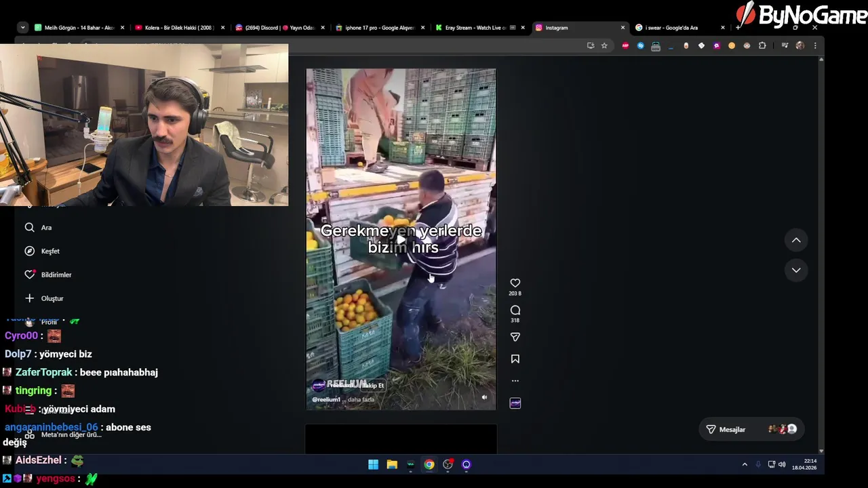Switch to the Eray Stream tab
The height and width of the screenshot is (488, 868).
(x=480, y=28)
